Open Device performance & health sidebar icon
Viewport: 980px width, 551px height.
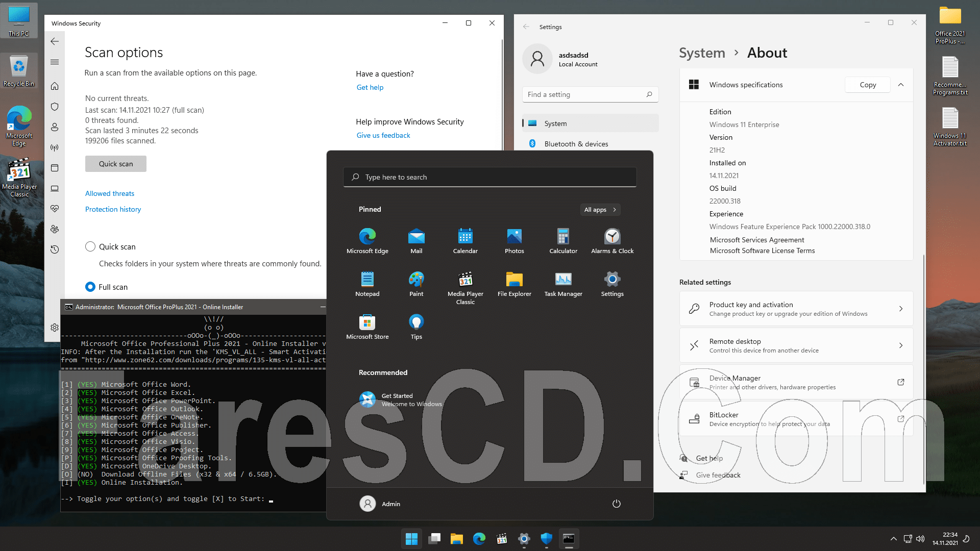click(55, 209)
